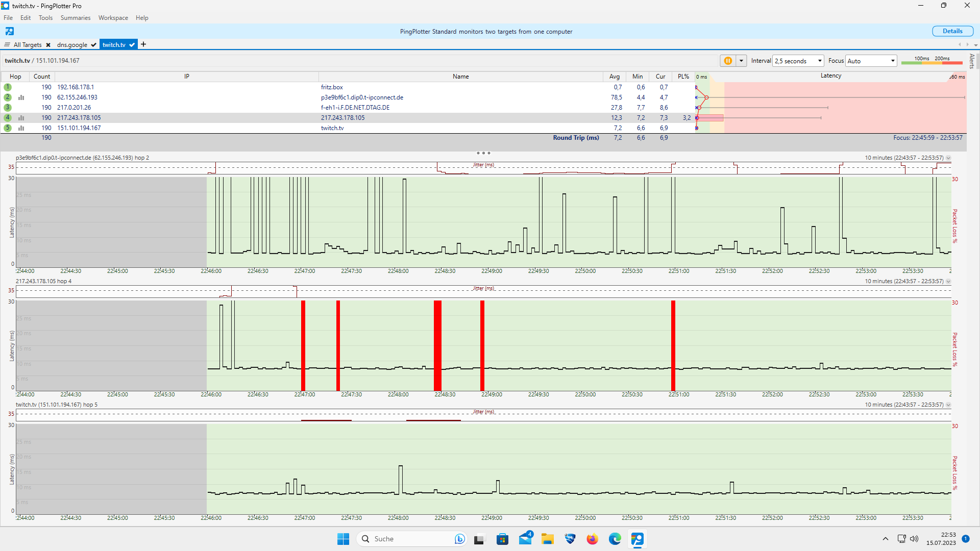Click the bar-chart graph icon on hop 5
Image resolution: width=980 pixels, height=551 pixels.
pyautogui.click(x=21, y=128)
